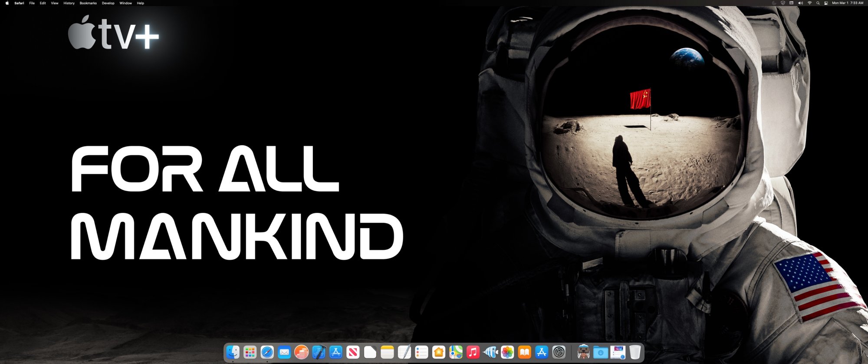Open the orange Books app

coord(525,352)
